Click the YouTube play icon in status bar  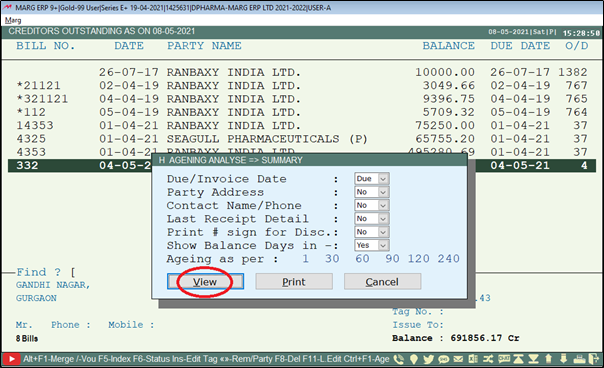[x=12, y=359]
